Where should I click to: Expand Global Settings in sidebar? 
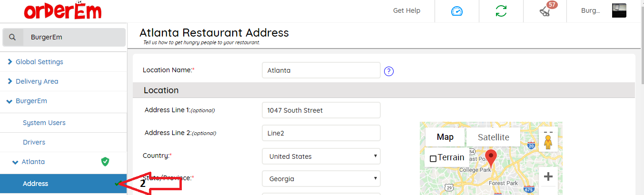(x=39, y=62)
